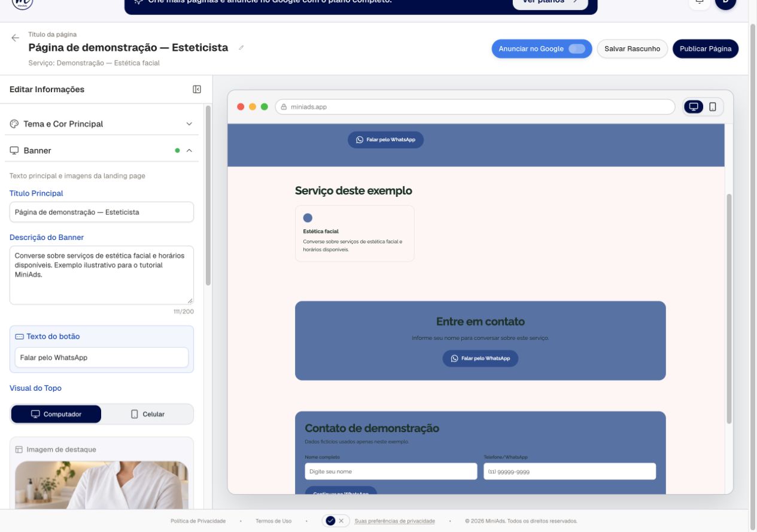The width and height of the screenshot is (757, 532).
Task: Click the 111/200 character counter
Action: click(184, 312)
